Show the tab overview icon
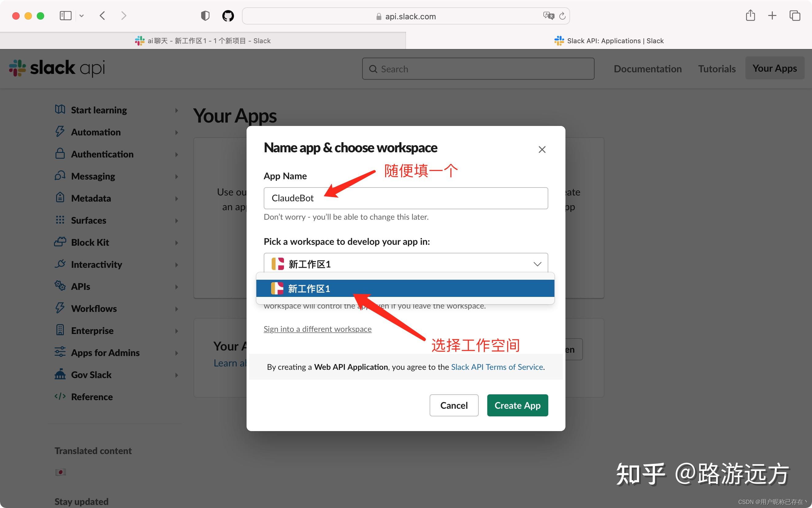Image resolution: width=812 pixels, height=508 pixels. [795, 16]
